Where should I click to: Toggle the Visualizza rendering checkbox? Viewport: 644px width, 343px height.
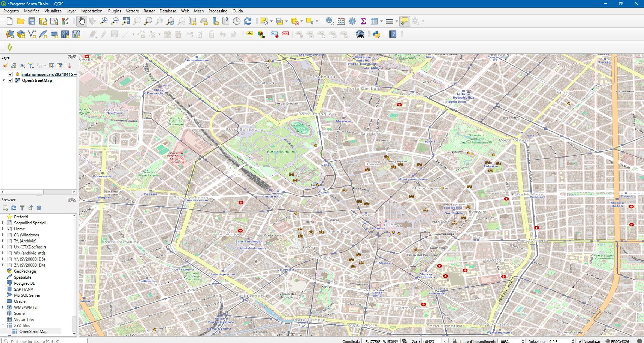coord(580,341)
